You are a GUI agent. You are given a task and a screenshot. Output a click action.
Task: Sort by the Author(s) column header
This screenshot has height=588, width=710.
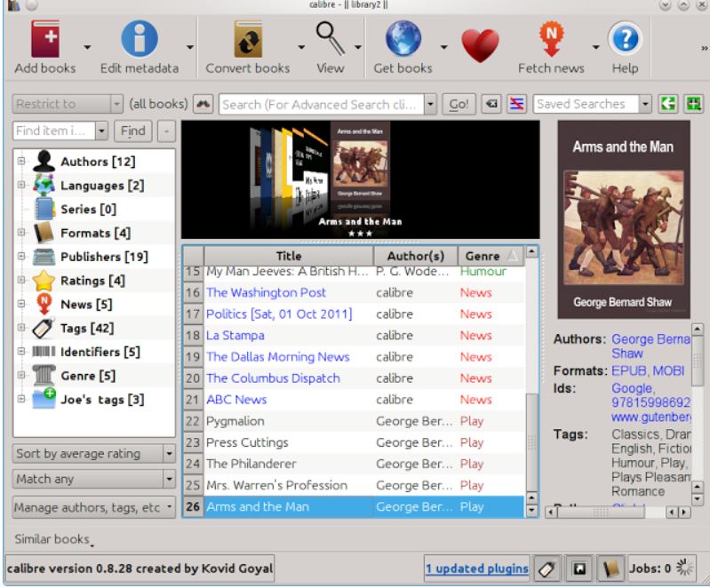click(x=416, y=256)
